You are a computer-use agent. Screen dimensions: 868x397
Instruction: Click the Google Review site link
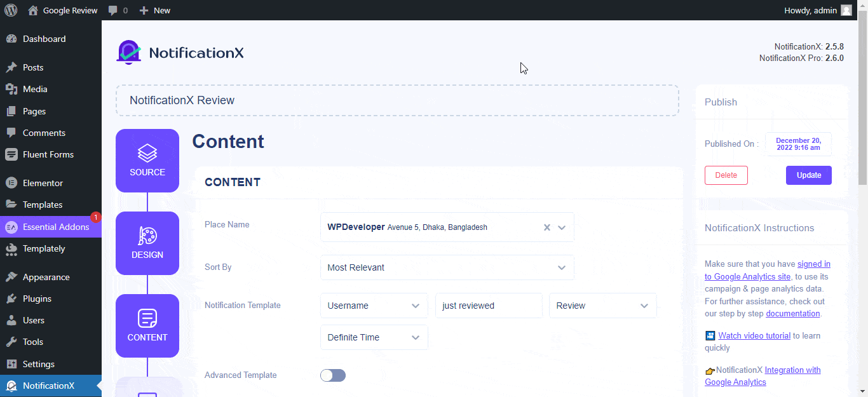63,10
